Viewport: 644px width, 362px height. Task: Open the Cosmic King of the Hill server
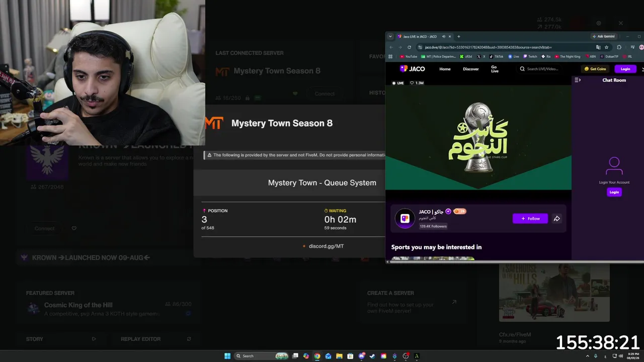click(110, 309)
